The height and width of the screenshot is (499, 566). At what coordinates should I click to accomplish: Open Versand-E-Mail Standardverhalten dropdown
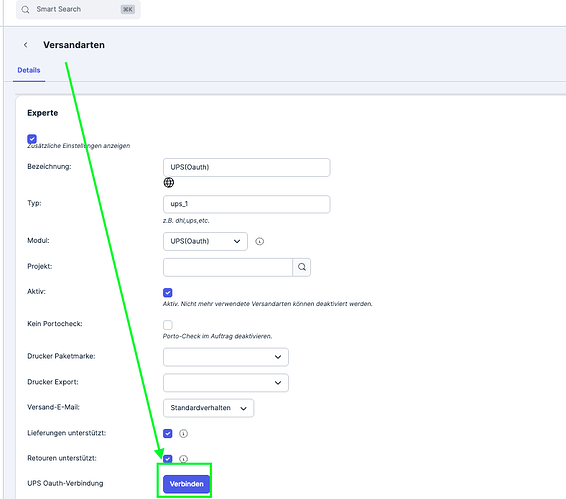tap(208, 408)
